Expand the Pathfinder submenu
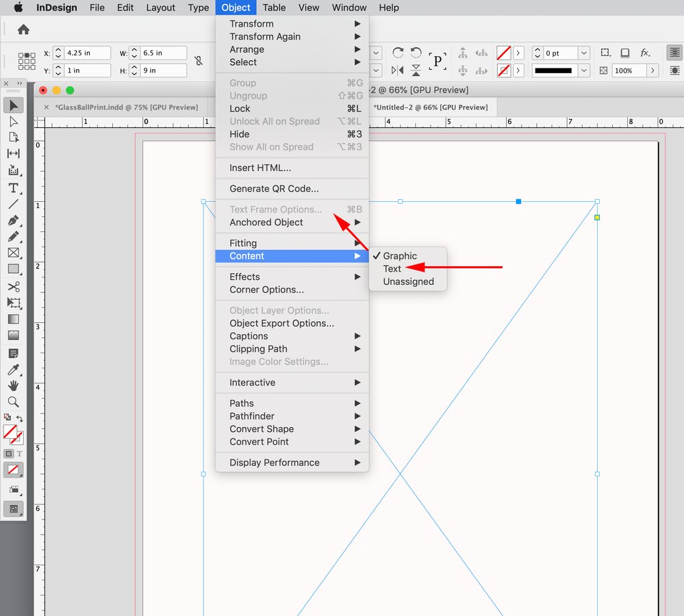This screenshot has width=684, height=616. coord(292,416)
